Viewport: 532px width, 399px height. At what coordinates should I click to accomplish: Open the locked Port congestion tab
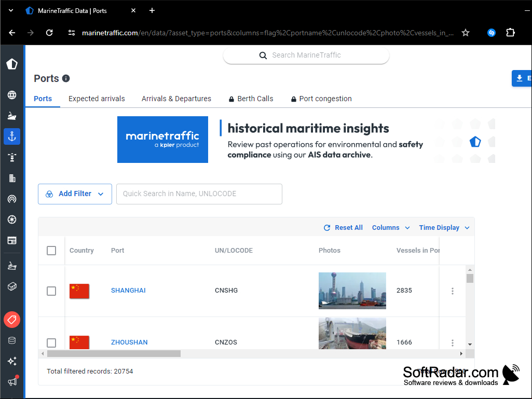tap(321, 99)
